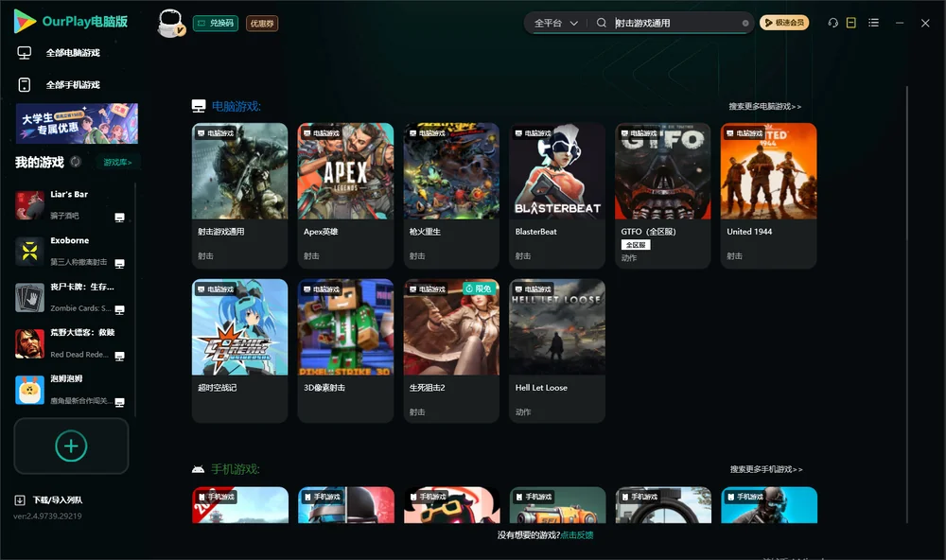Open 荒野大镖客 Red Dead entry
Viewport: 946px width, 560px height.
pos(71,344)
